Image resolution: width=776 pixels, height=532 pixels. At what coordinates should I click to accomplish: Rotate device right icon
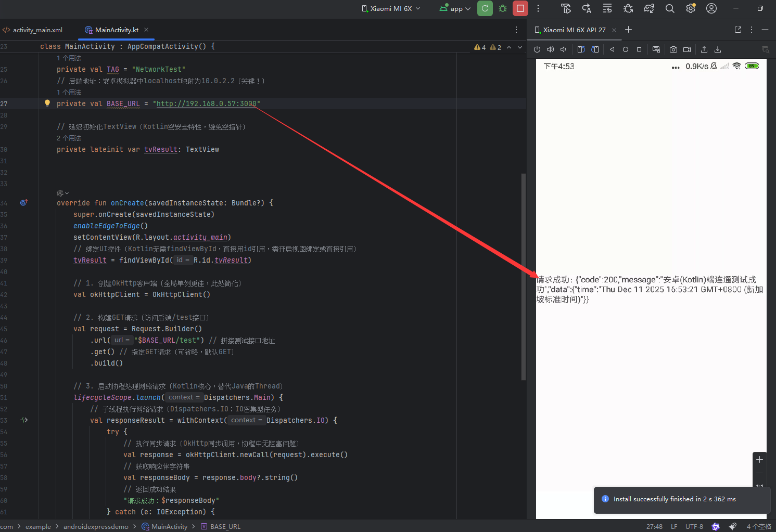[x=595, y=49]
